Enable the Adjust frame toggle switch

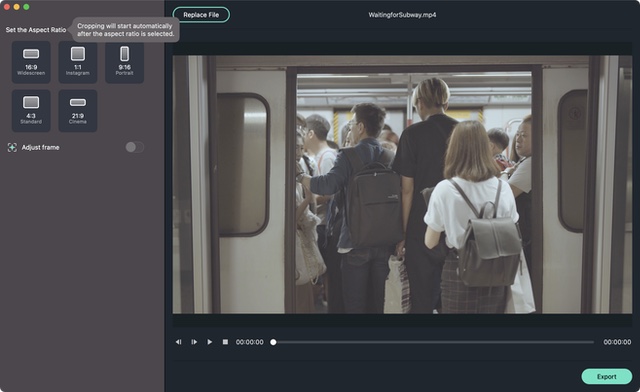134,147
